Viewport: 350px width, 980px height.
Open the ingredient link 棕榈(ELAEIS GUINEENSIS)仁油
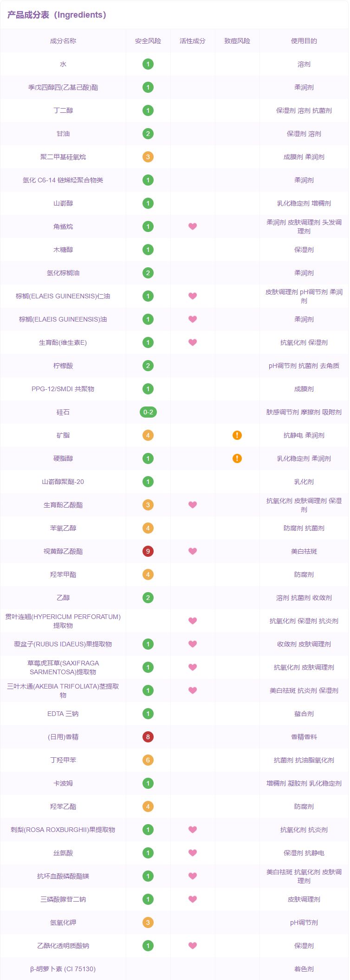[x=63, y=296]
